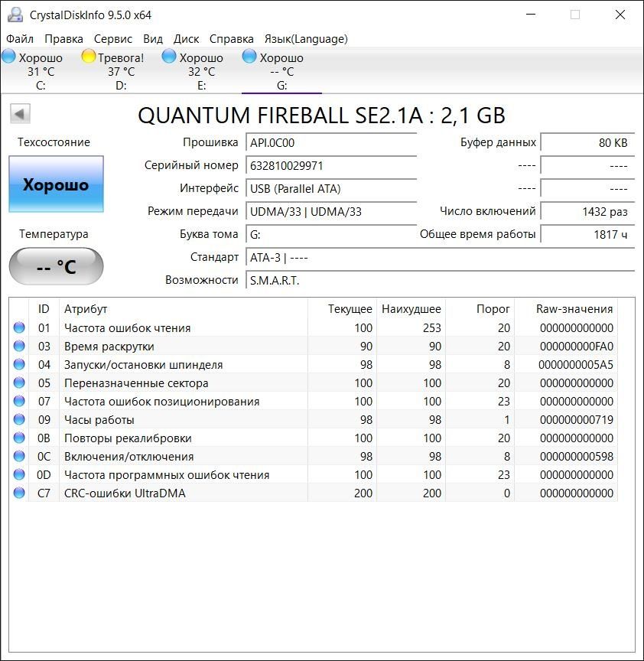Click blue status orb of drive G:
This screenshot has width=644, height=661.
click(249, 56)
